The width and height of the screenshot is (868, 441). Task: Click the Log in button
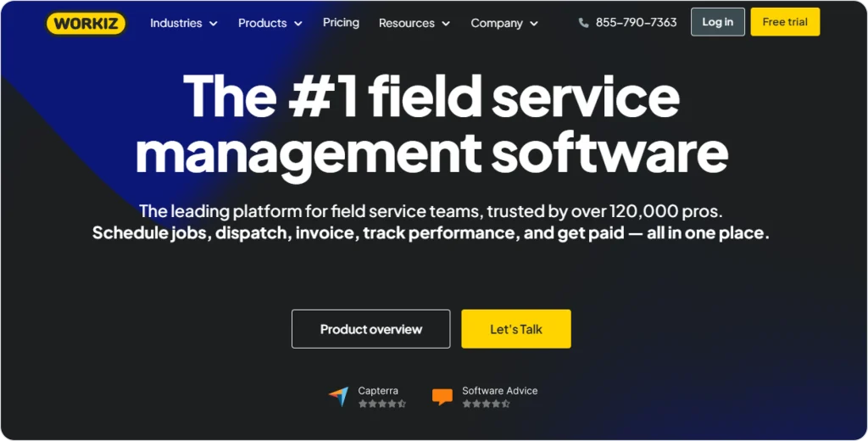[717, 22]
